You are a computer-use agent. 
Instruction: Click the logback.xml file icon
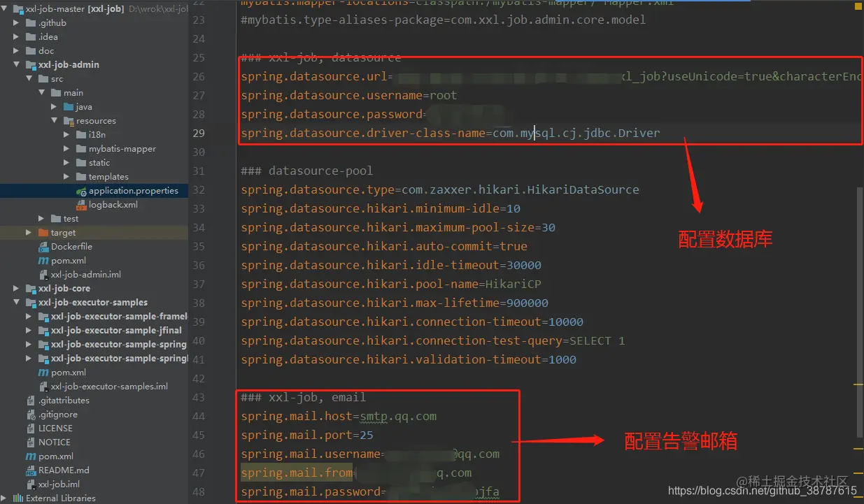[81, 205]
